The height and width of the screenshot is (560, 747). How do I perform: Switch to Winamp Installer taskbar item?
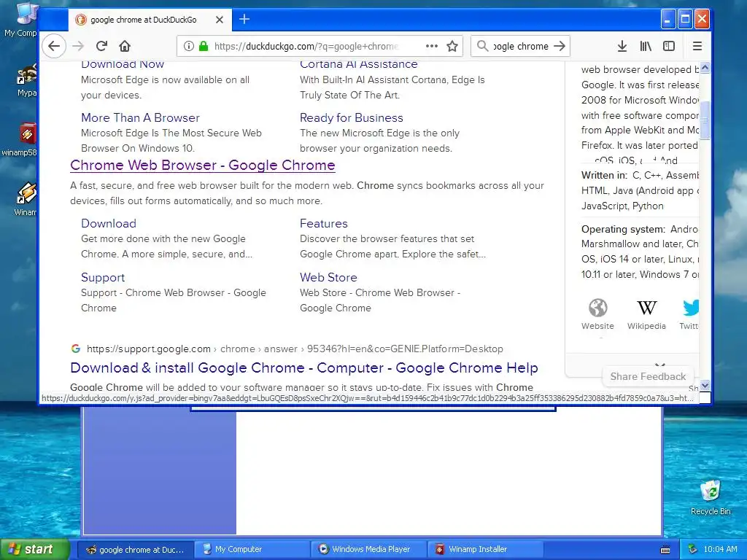484,550
